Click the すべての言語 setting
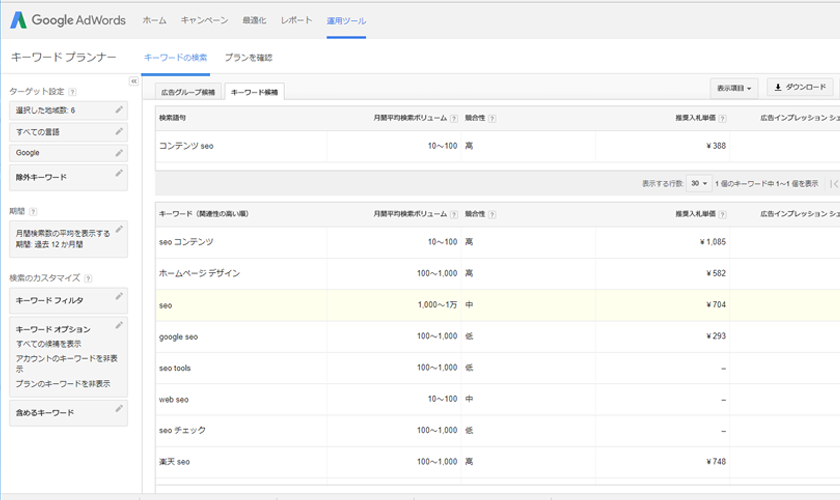840x500 pixels. coord(68,132)
